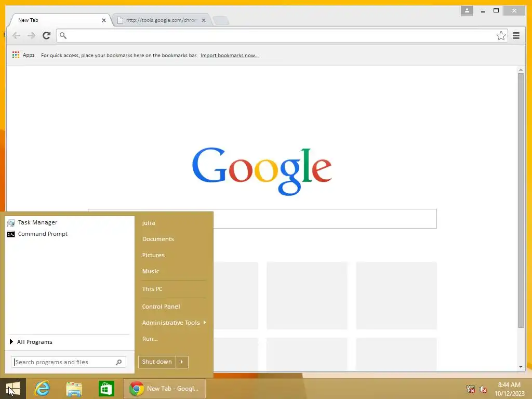532x399 pixels.
Task: Click the muted volume tray icon
Action: pyautogui.click(x=483, y=390)
